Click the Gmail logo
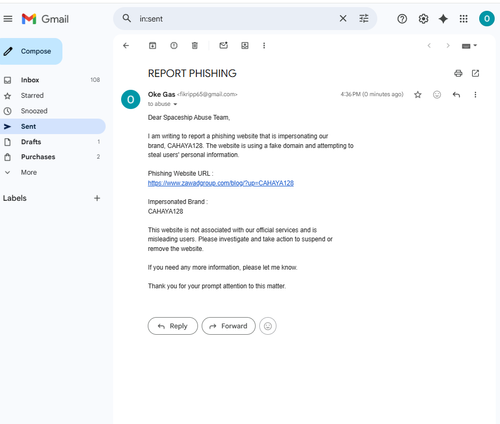 (45, 19)
